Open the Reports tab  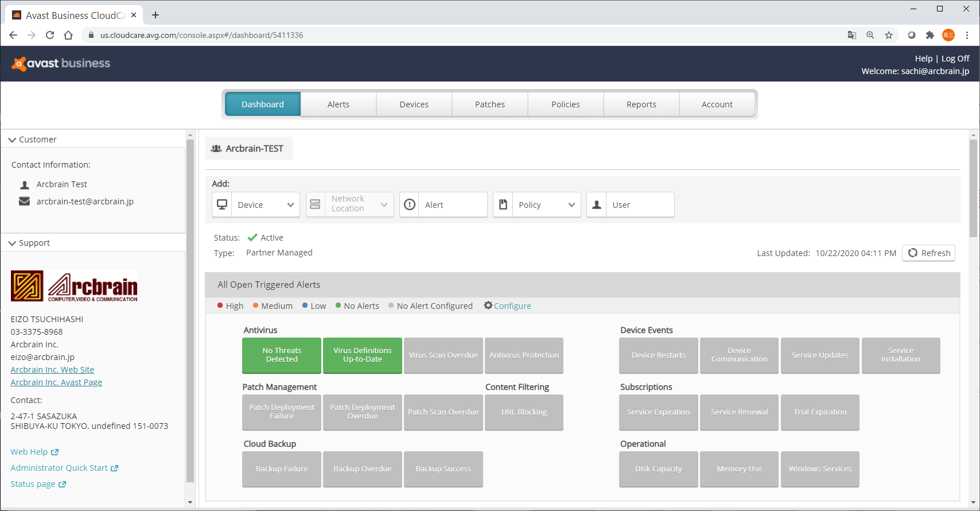coord(641,104)
